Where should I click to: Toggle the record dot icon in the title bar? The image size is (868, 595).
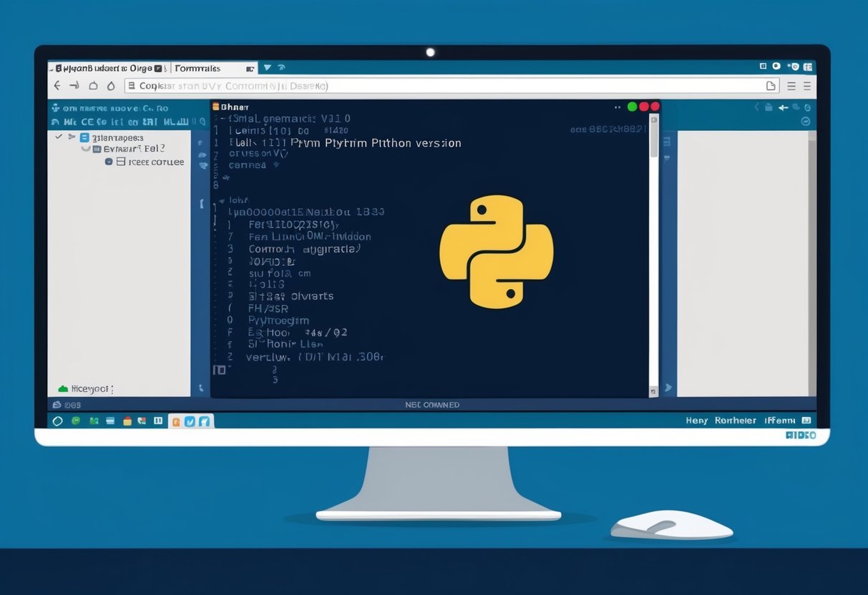pyautogui.click(x=795, y=67)
